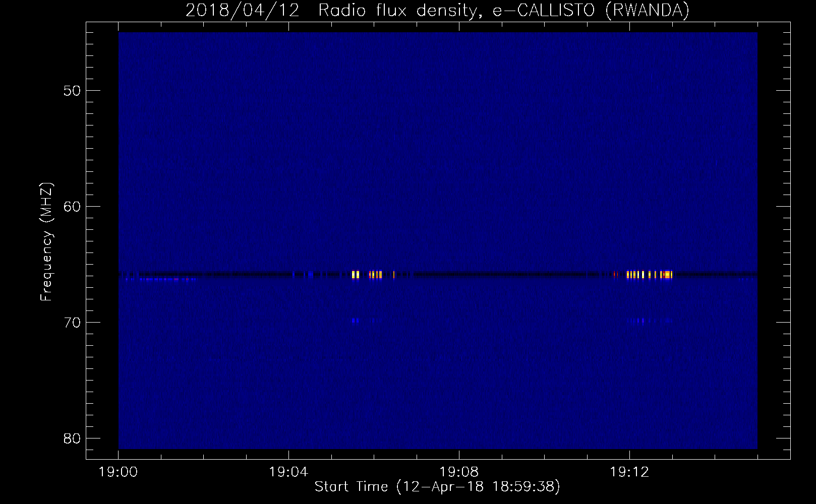Click the 'Start Time (12-Apr-18 18:59:38)' label

coord(437,487)
